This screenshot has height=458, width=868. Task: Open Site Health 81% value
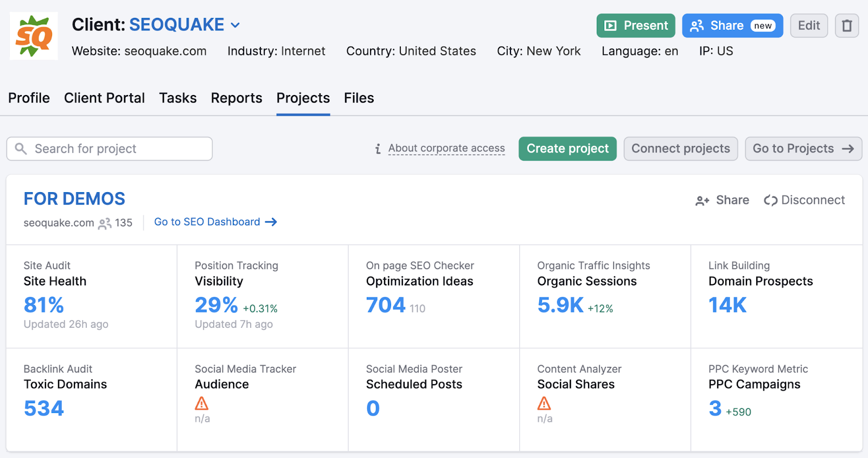pyautogui.click(x=43, y=305)
